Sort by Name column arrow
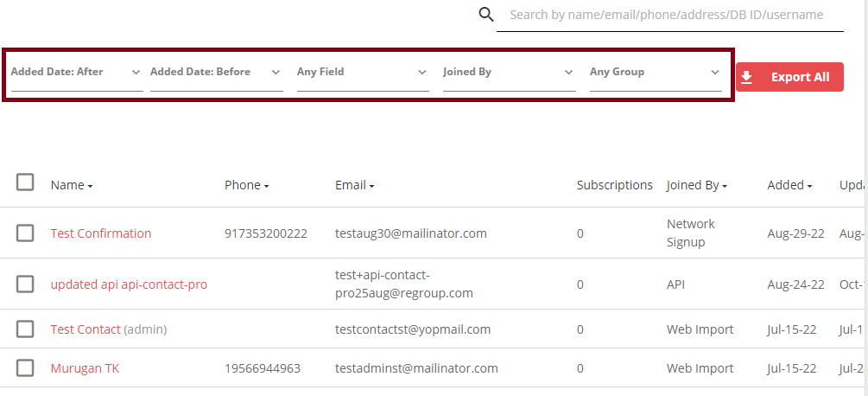This screenshot has height=396, width=868. 90,187
